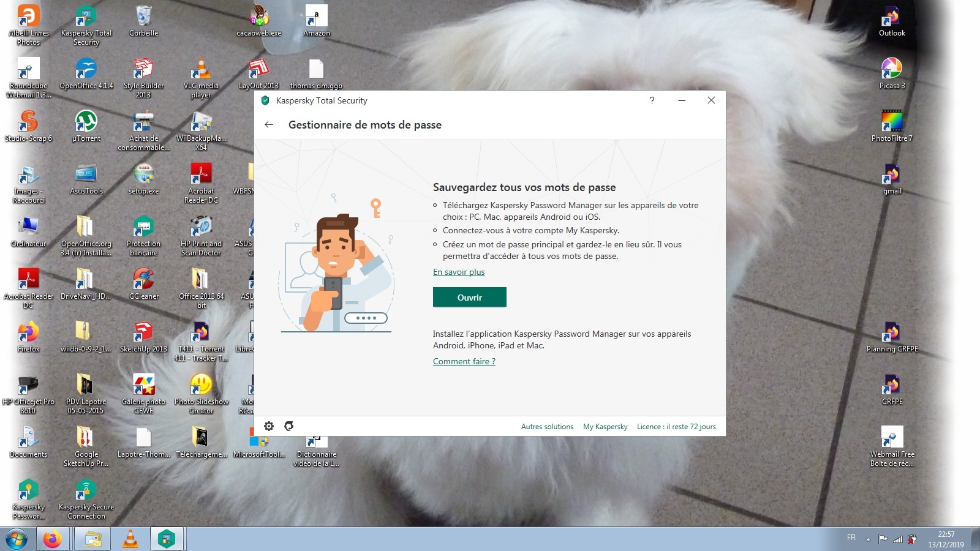The height and width of the screenshot is (551, 980).
Task: Open Firefox from the taskbar
Action: (x=52, y=539)
